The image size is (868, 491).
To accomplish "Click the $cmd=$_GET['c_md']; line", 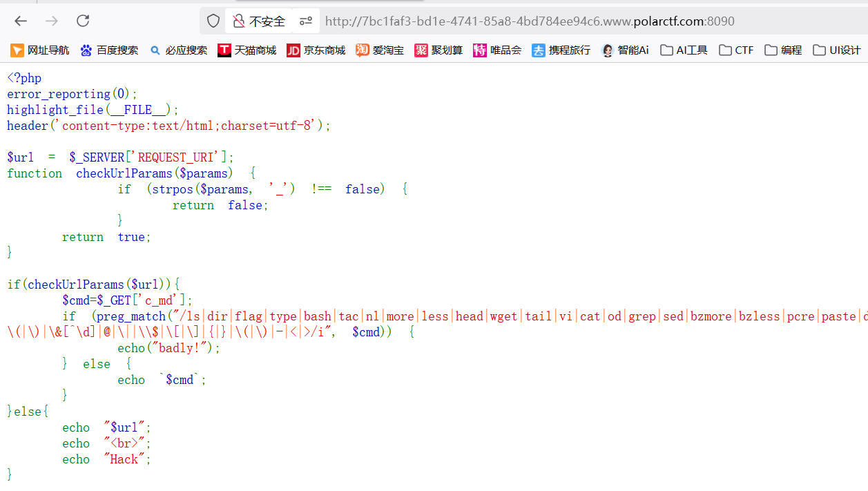I will [128, 300].
